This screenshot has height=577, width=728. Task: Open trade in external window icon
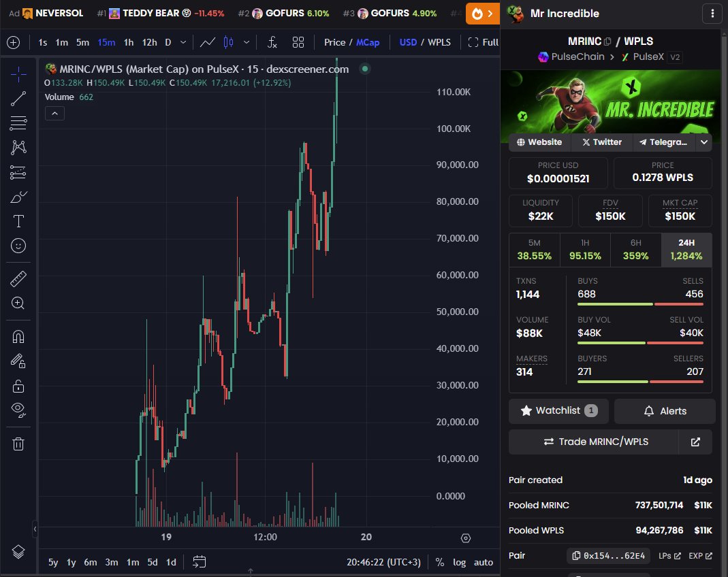(x=695, y=442)
